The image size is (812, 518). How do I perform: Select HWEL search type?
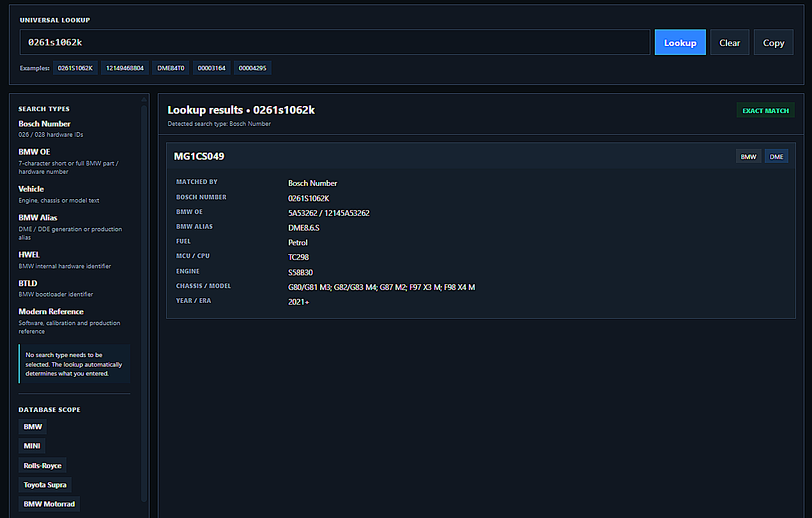click(29, 255)
